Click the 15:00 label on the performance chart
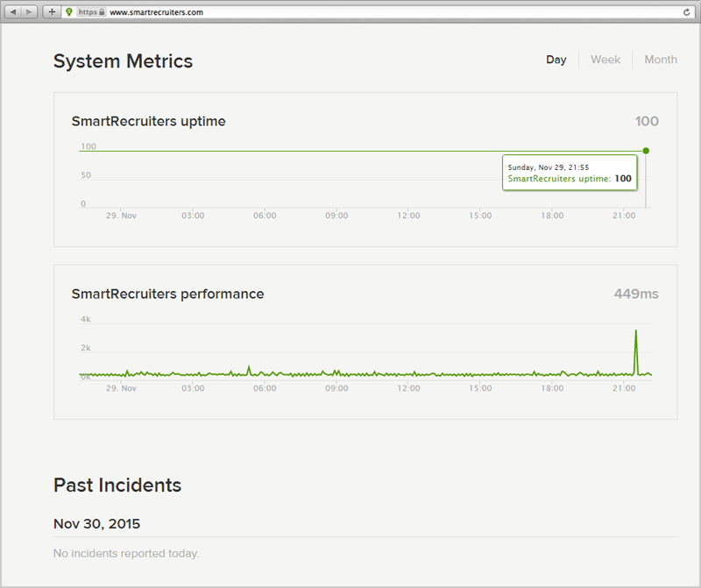This screenshot has height=588, width=701. [480, 388]
